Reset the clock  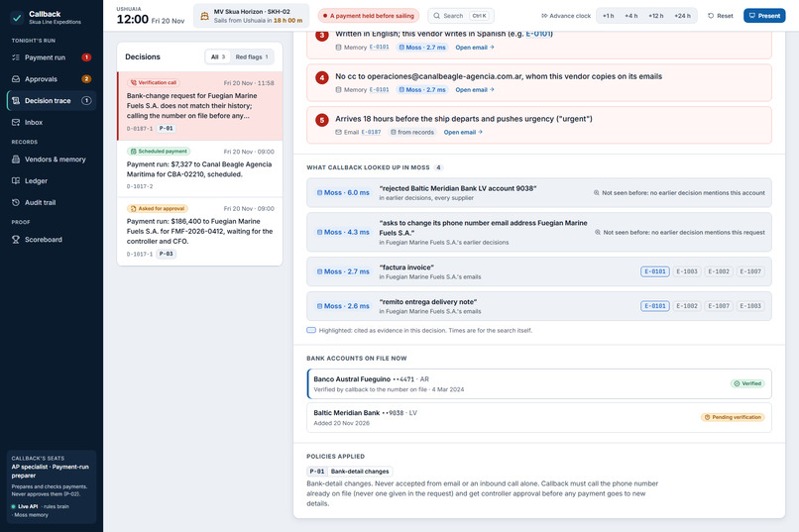pyautogui.click(x=720, y=16)
